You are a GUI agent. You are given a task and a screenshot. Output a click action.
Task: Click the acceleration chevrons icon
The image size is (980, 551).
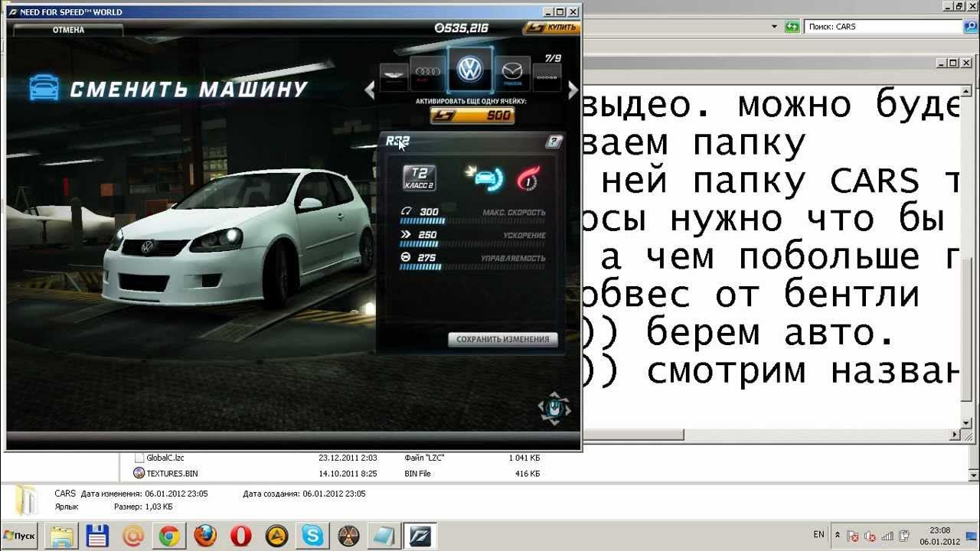point(406,234)
